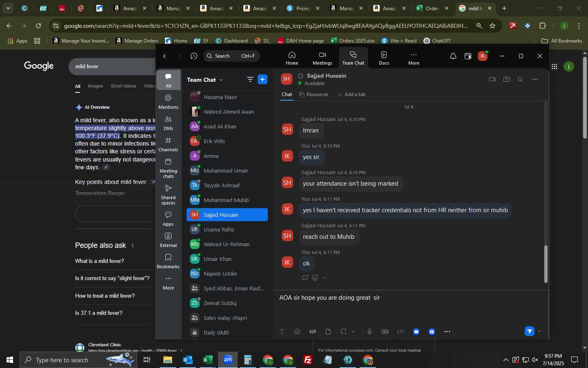Viewport: 588px width, 368px height.
Task: Open the Zoom notifications bell
Action: point(453,56)
